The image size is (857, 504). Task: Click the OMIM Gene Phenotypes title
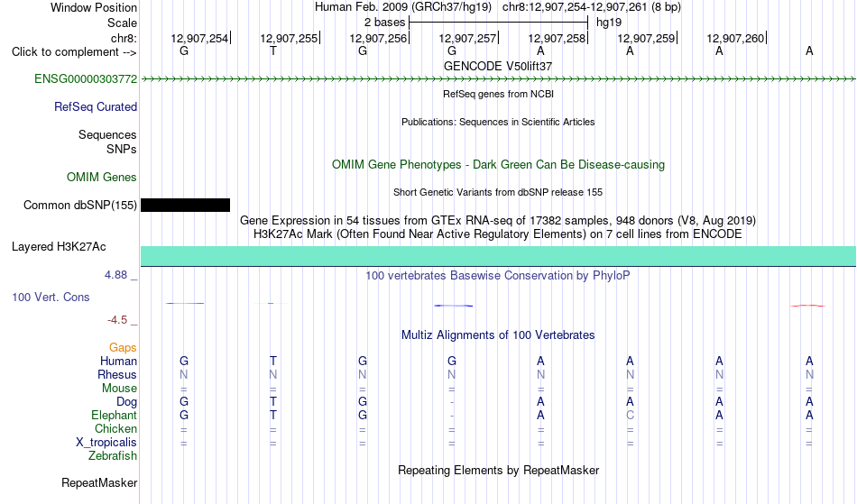tap(499, 165)
